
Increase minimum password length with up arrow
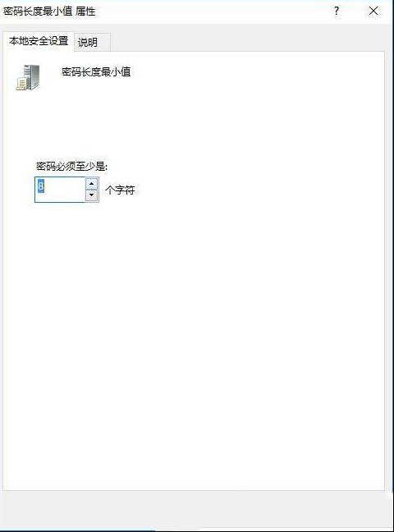click(91, 184)
